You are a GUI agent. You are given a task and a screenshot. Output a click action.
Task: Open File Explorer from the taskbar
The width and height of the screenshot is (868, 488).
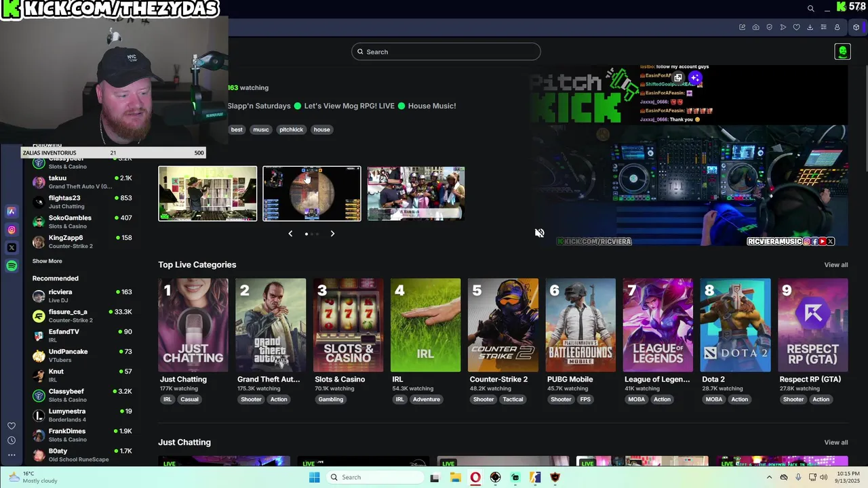(x=455, y=477)
